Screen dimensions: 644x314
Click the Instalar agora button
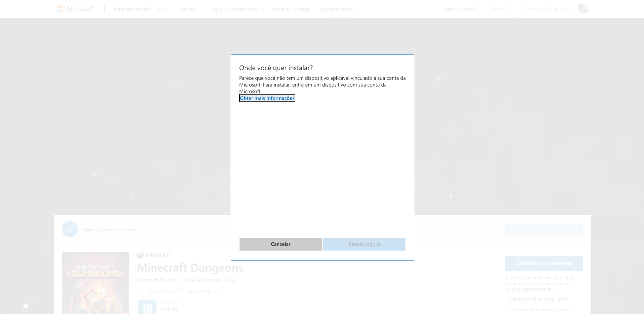[364, 244]
